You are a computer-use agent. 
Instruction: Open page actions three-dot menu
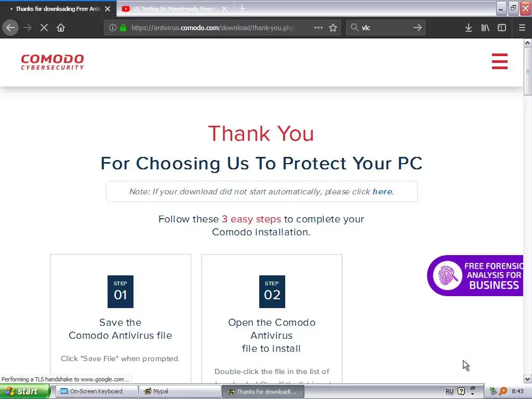pos(318,28)
